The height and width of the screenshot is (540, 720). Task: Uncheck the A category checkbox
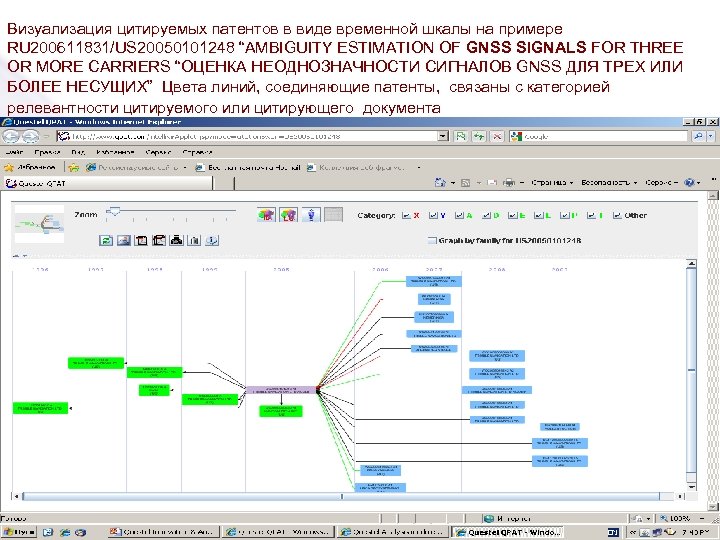[459, 215]
